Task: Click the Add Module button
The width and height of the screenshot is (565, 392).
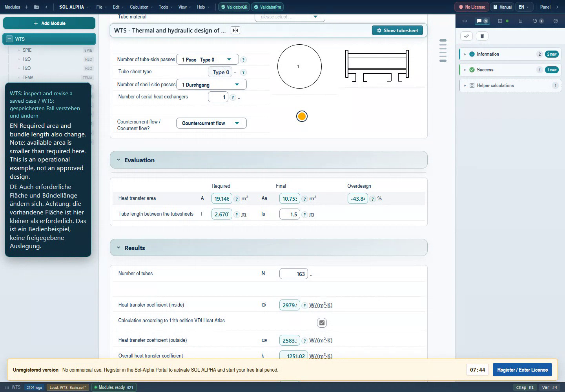Action: [x=49, y=23]
